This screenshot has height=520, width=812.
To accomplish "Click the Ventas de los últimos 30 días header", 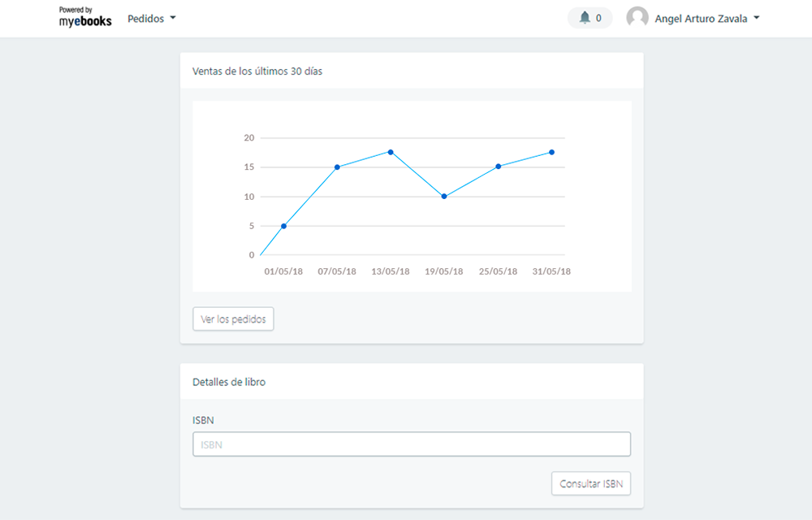I will pyautogui.click(x=257, y=71).
